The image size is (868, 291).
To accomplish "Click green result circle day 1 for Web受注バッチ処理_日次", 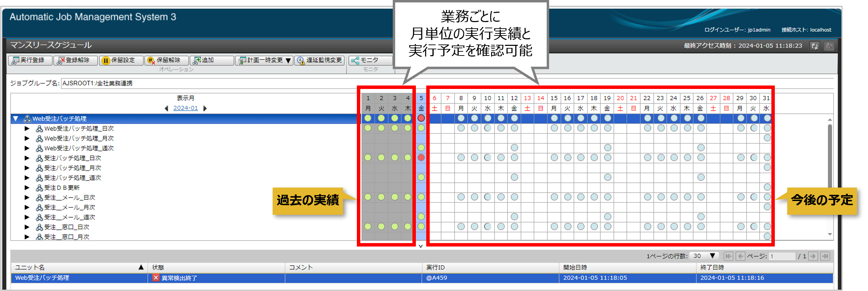I will (368, 128).
